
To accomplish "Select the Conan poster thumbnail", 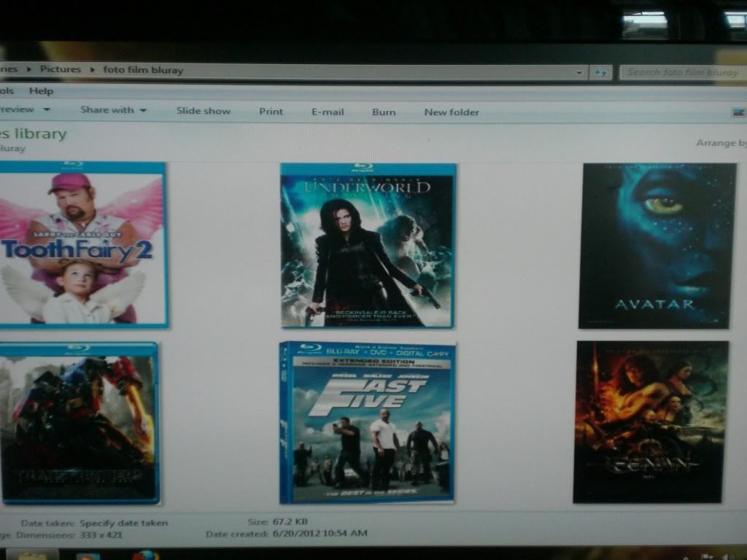I will coord(651,422).
